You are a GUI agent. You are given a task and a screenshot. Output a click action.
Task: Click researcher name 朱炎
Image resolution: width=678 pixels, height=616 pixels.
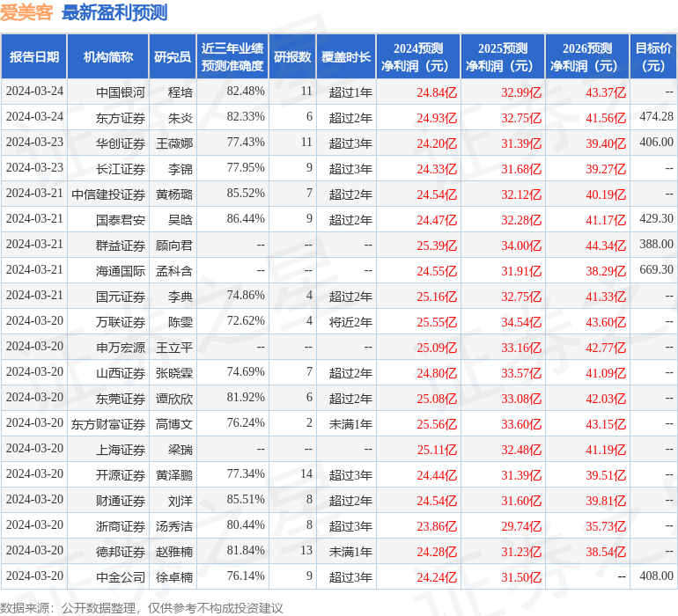pyautogui.click(x=181, y=118)
